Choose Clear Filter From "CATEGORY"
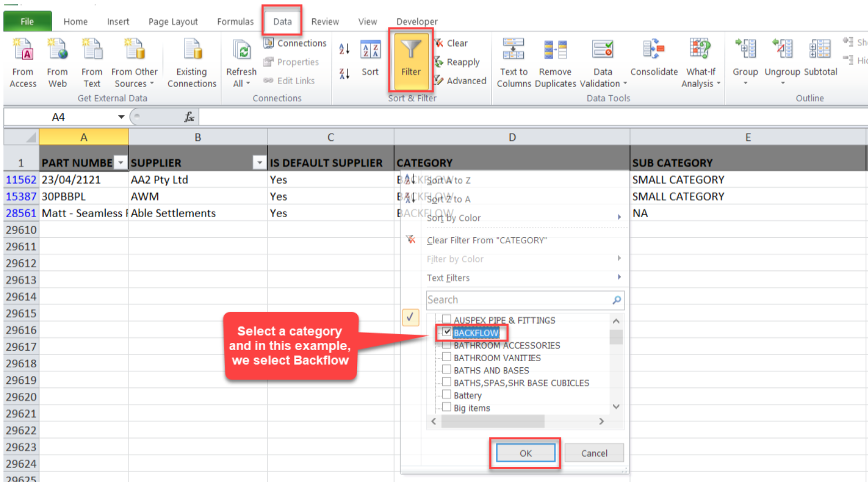868x482 pixels. click(486, 240)
